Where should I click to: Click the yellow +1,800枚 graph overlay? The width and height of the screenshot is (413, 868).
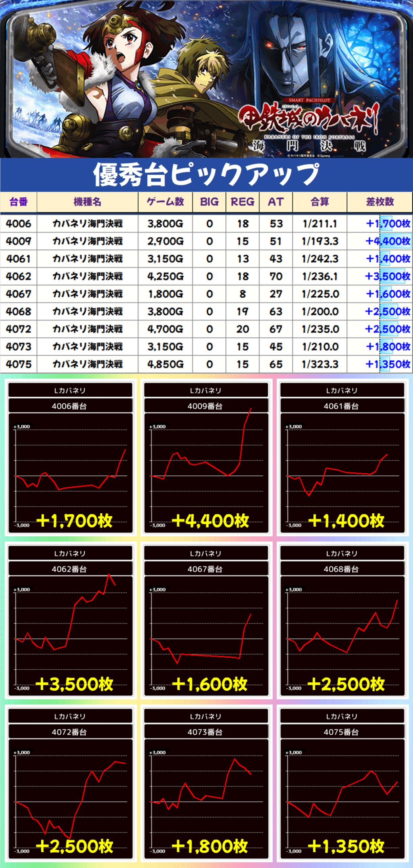(x=210, y=847)
